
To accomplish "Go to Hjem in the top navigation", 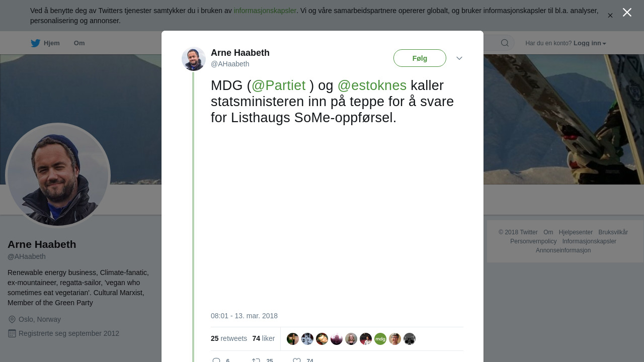I will coord(52,43).
